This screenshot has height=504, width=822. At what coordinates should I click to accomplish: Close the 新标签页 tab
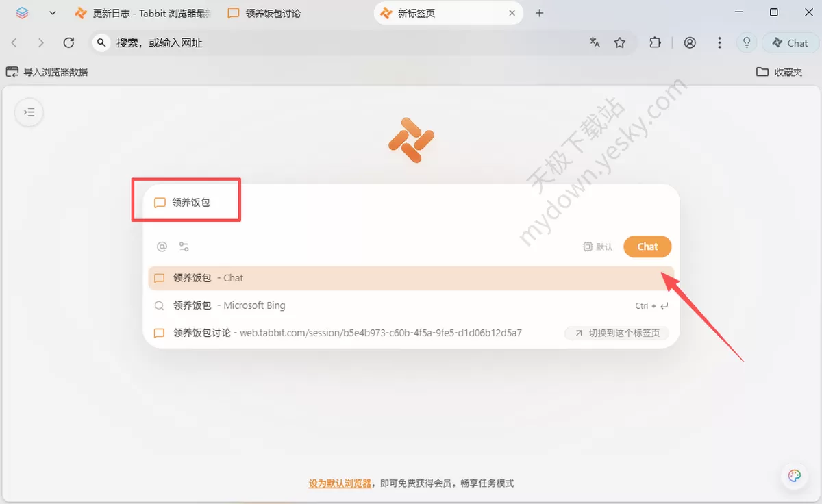pos(512,13)
